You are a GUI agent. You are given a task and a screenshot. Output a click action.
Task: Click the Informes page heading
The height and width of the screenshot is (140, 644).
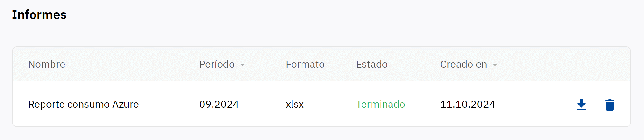tap(39, 15)
